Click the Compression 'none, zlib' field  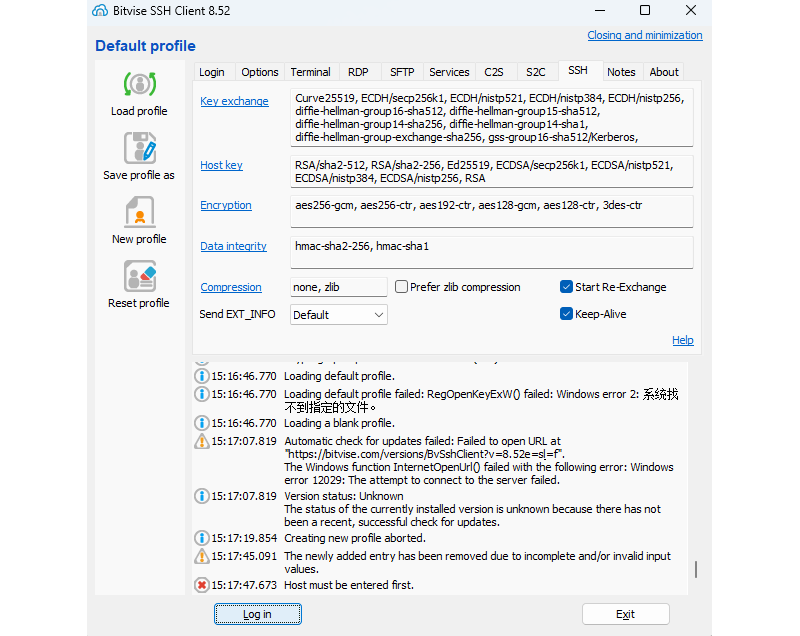[x=339, y=287]
